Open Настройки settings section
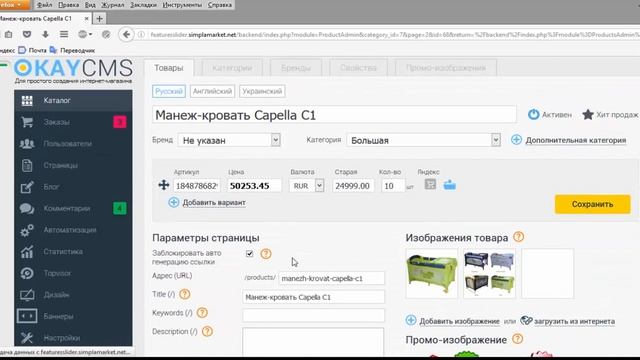Viewport: 640px width, 360px height. pyautogui.click(x=73, y=338)
